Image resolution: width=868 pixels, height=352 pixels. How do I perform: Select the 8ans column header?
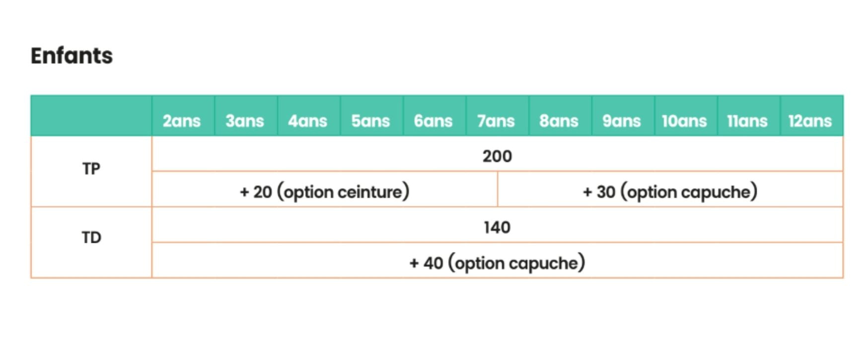click(x=559, y=121)
